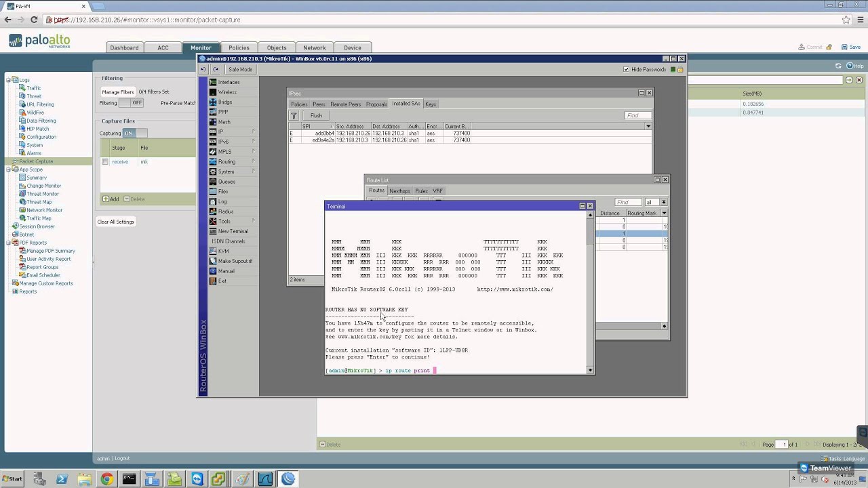Viewport: 868px width, 488px height.
Task: Switch to Dashboard tab
Action: coord(124,47)
